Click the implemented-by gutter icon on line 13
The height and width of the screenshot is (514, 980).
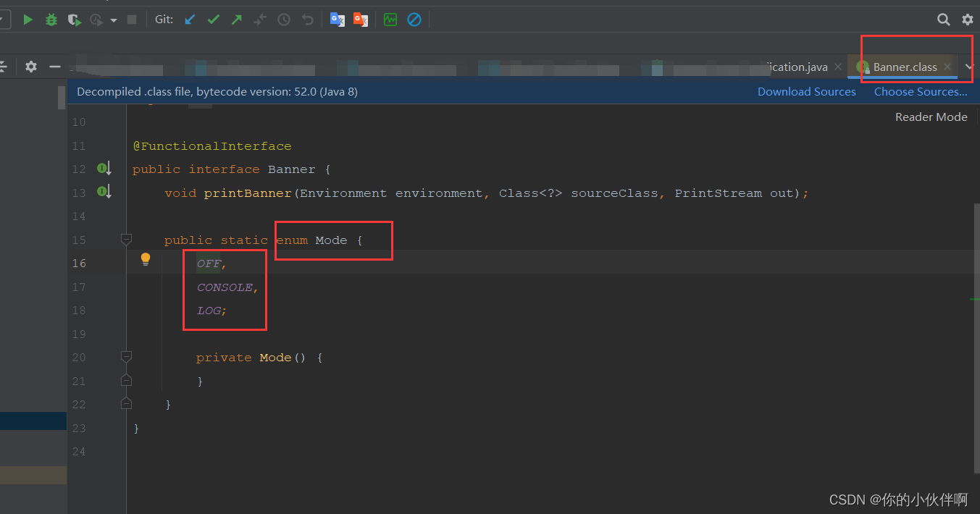tap(104, 192)
